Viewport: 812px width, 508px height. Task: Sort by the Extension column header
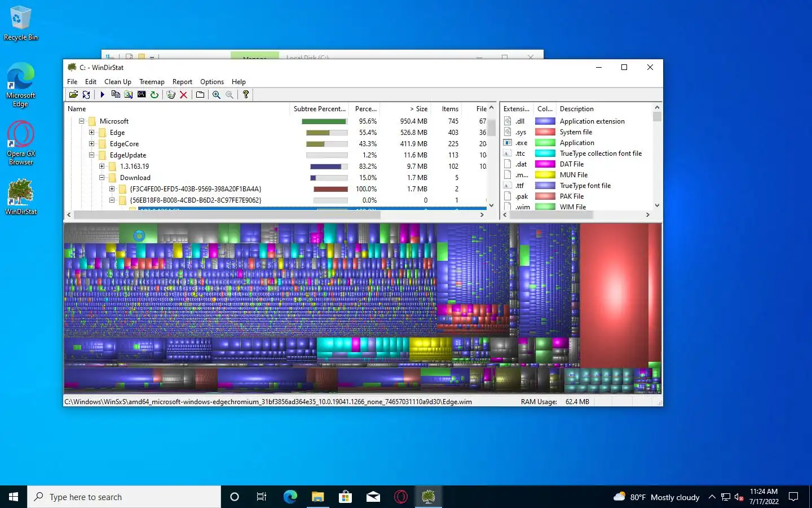tap(517, 109)
